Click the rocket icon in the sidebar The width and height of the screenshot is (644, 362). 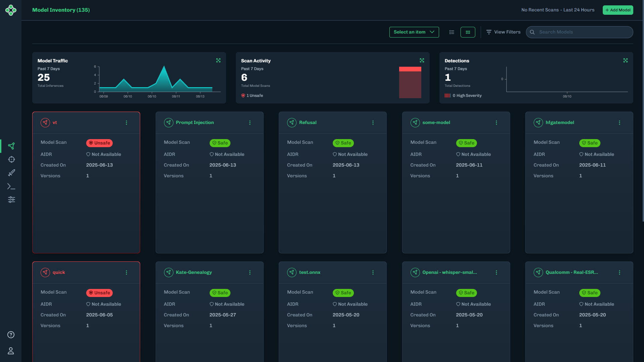[11, 173]
